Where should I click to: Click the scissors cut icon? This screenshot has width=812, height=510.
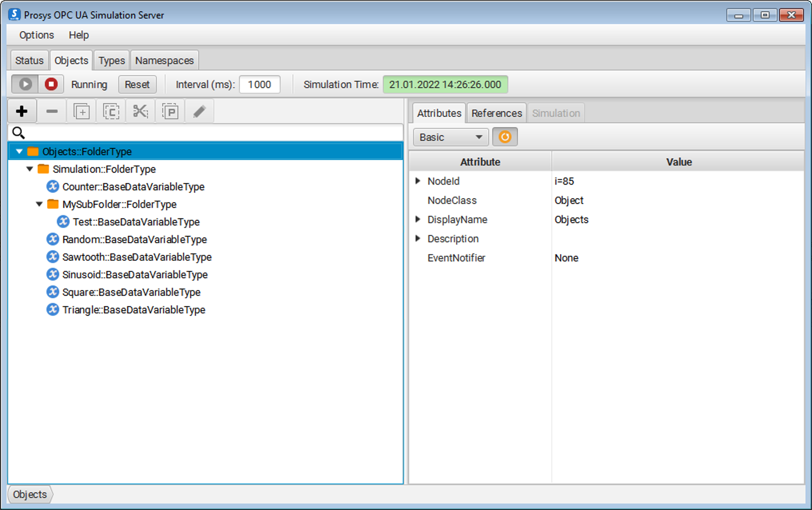[x=140, y=112]
